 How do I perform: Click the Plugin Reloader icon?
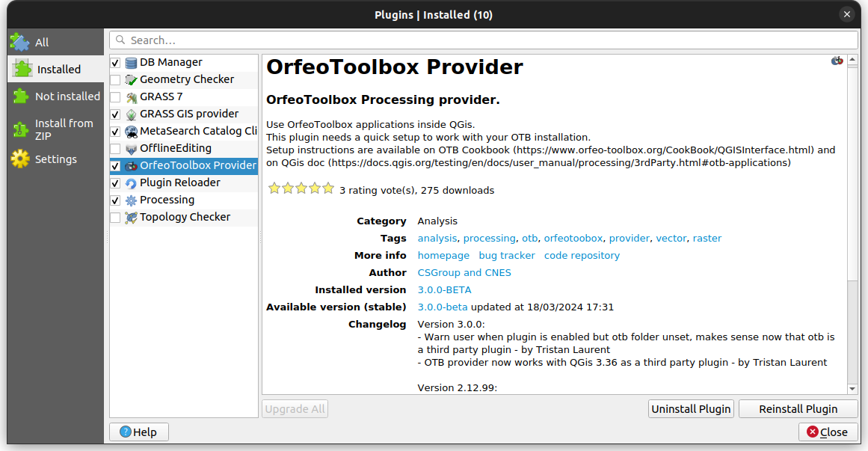point(132,183)
